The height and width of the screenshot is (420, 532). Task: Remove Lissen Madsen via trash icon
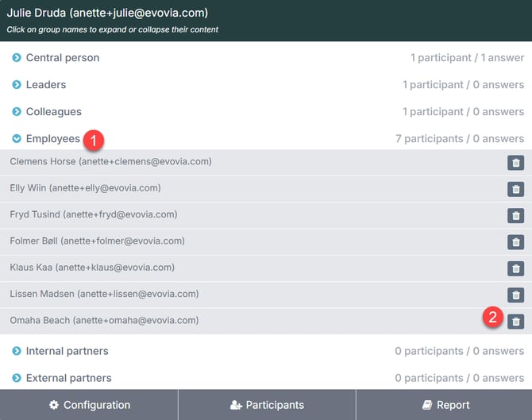[515, 295]
